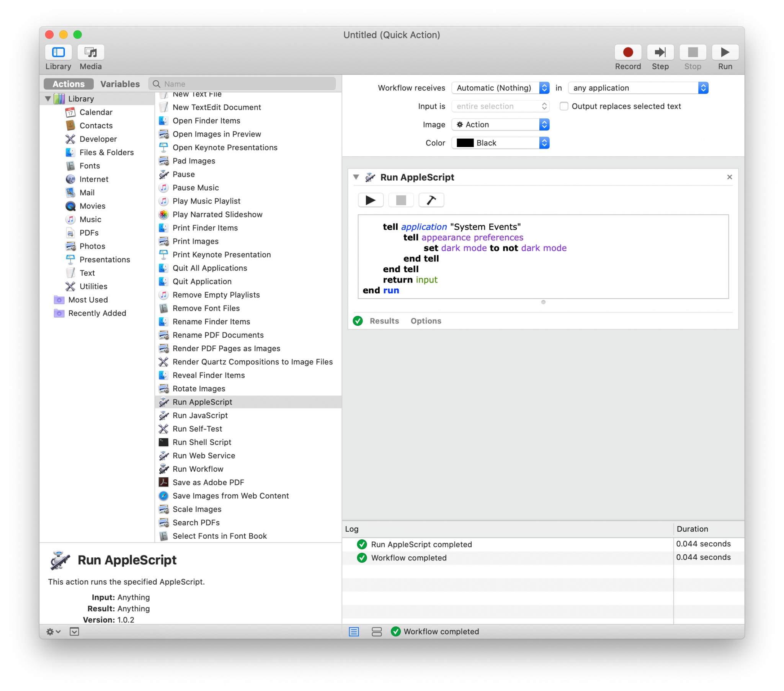Open the Color Black dropdown
The height and width of the screenshot is (691, 784).
(500, 143)
